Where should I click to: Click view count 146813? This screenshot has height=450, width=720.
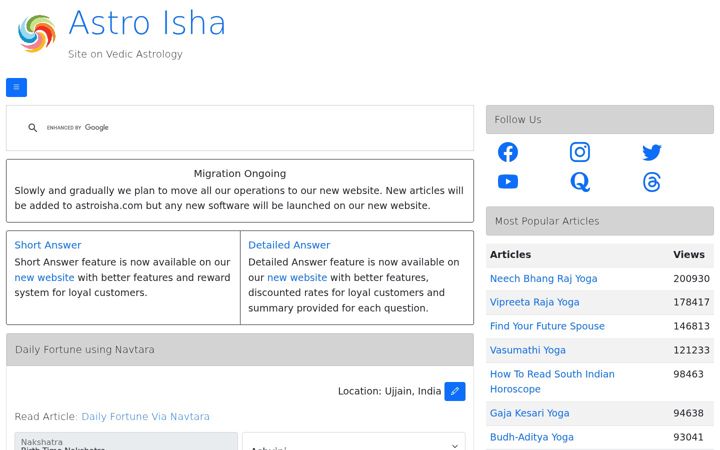click(x=691, y=326)
